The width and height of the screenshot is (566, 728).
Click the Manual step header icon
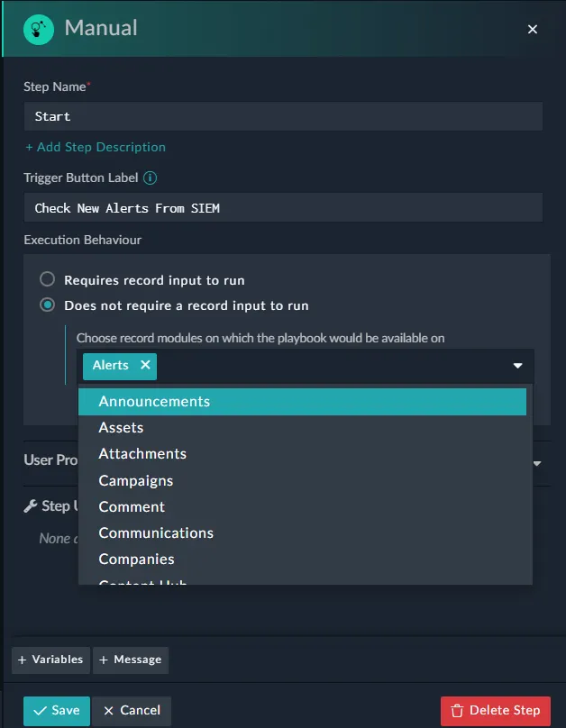click(x=39, y=29)
